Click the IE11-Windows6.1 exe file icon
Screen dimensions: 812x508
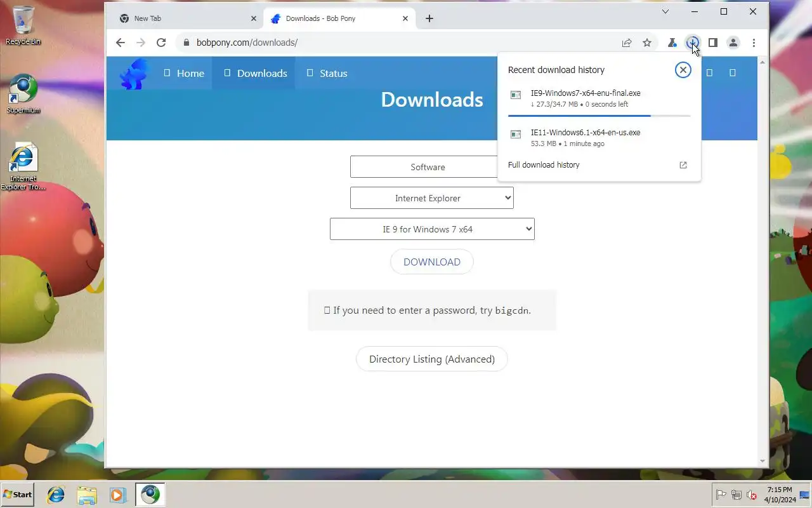pos(516,135)
